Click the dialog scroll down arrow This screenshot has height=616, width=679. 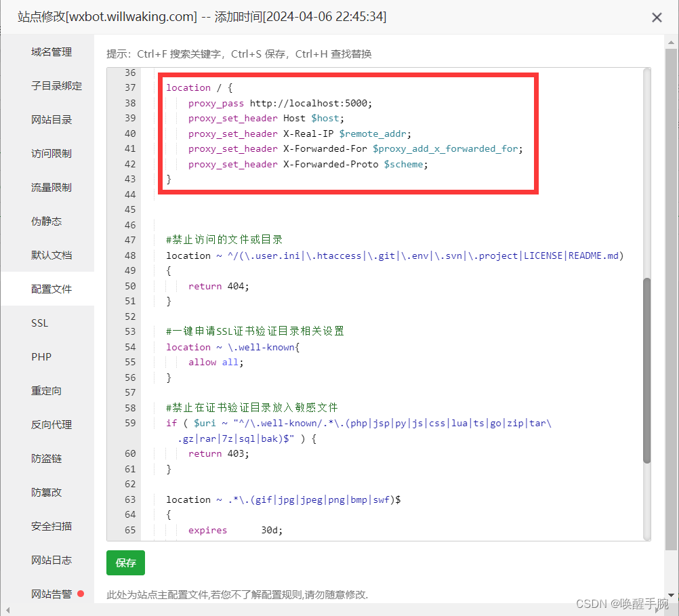[x=671, y=595]
